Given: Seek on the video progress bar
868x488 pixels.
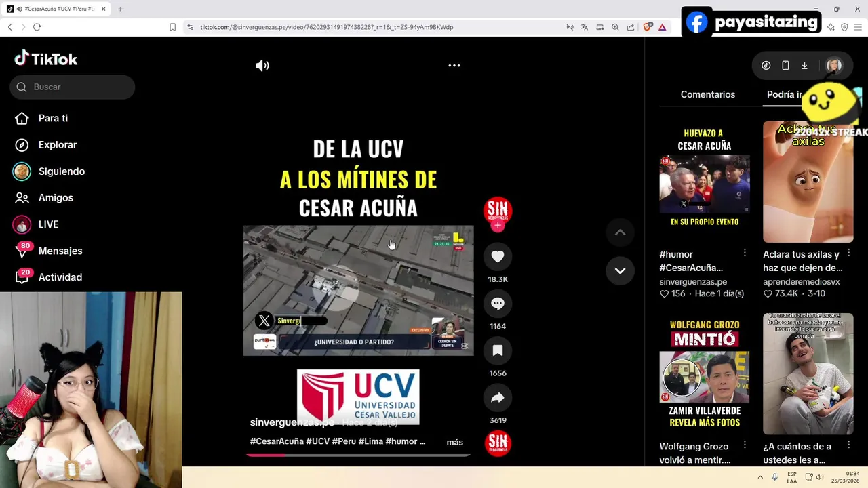Looking at the screenshot, I should coord(358,455).
